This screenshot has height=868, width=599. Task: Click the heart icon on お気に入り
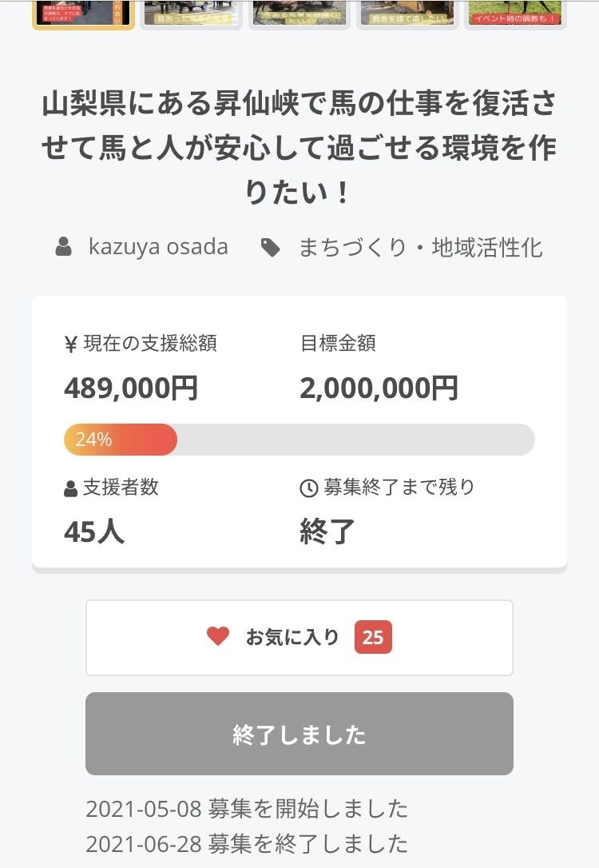pyautogui.click(x=218, y=636)
